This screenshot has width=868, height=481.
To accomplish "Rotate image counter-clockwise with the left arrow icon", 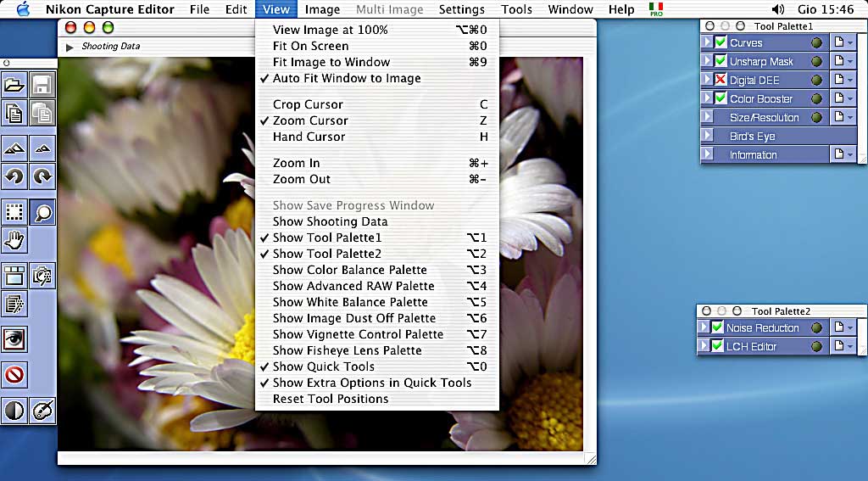I will coord(14,176).
